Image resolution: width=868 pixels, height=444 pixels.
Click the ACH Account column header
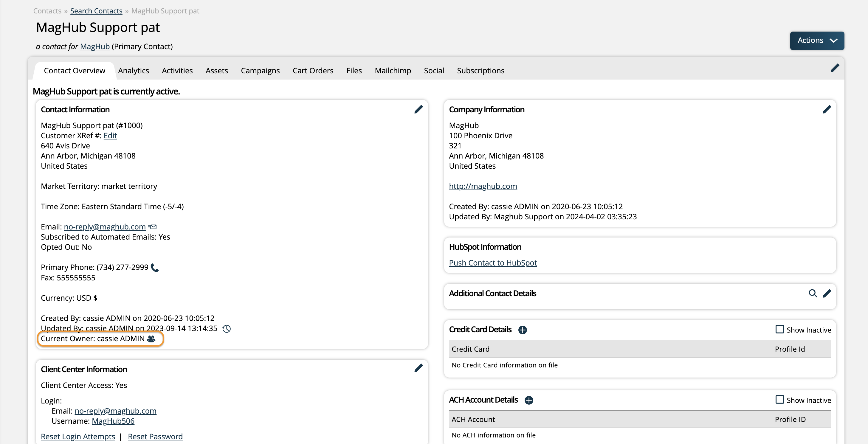(473, 419)
